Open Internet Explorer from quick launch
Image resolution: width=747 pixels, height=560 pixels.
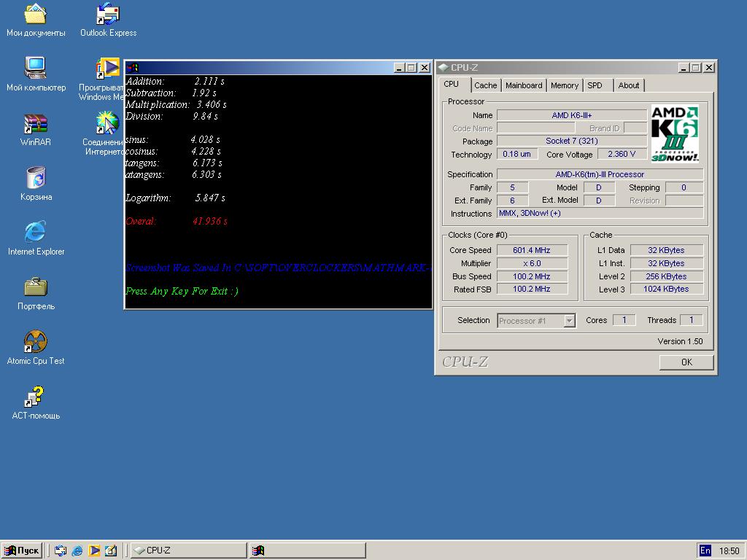[x=77, y=551]
